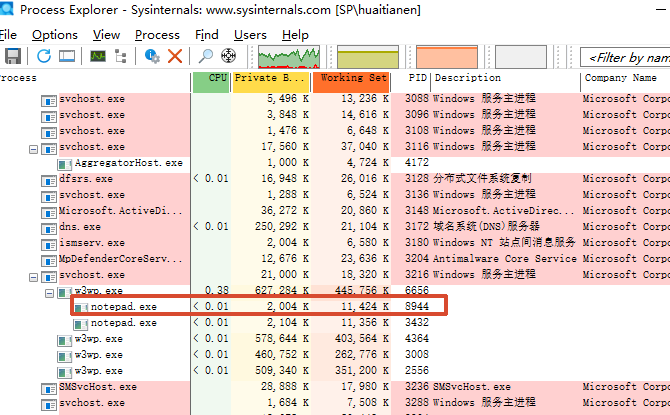670x415 pixels.
Task: Click icon of w3wp.exe PID 4364
Action: 65,341
